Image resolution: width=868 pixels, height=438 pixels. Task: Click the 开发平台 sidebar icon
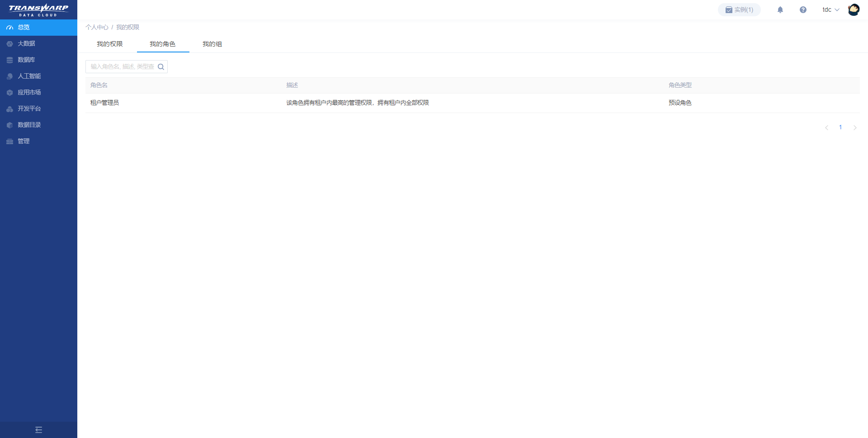pyautogui.click(x=9, y=109)
